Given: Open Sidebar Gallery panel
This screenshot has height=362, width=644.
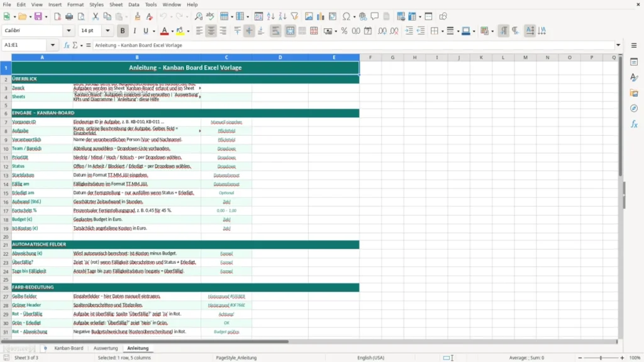Looking at the screenshot, I should [634, 93].
